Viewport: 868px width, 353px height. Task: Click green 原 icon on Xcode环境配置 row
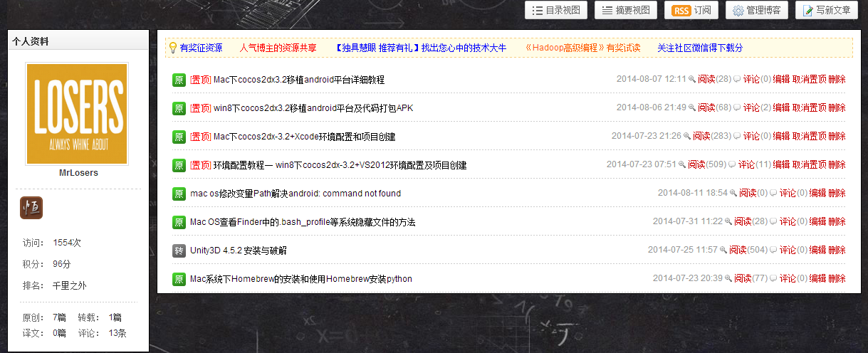(x=179, y=137)
